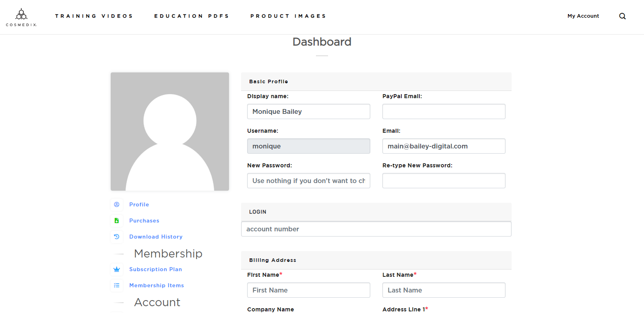
Task: Focus the Email field
Action: pos(444,146)
